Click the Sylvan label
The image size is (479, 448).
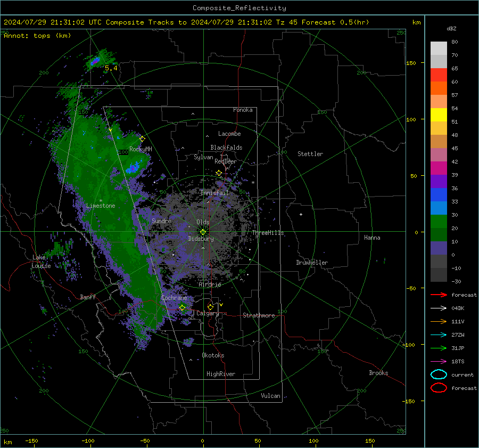[203, 157]
